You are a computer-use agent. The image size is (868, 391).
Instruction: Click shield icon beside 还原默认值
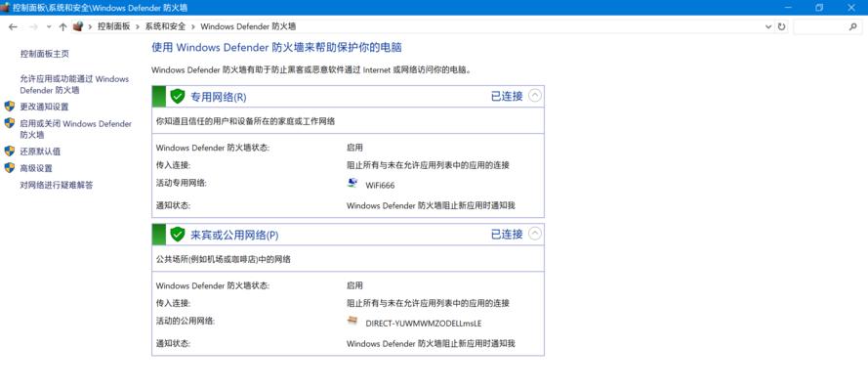(10, 151)
